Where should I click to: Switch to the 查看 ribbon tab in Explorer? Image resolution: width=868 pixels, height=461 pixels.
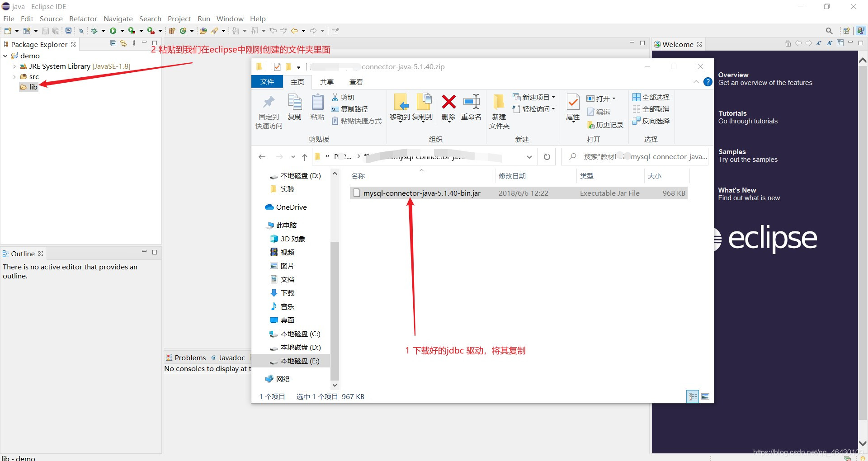point(356,82)
